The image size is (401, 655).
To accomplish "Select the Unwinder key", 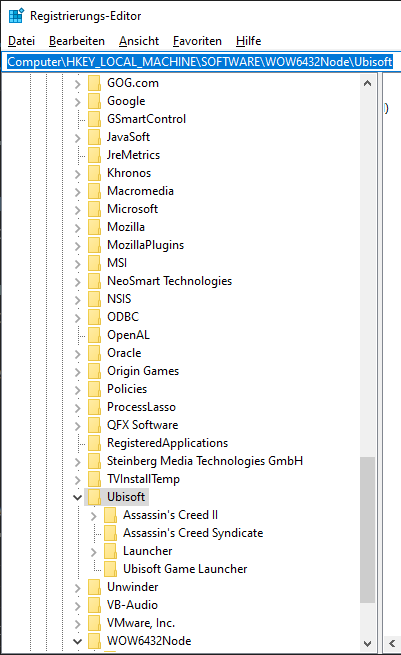I will tap(132, 587).
